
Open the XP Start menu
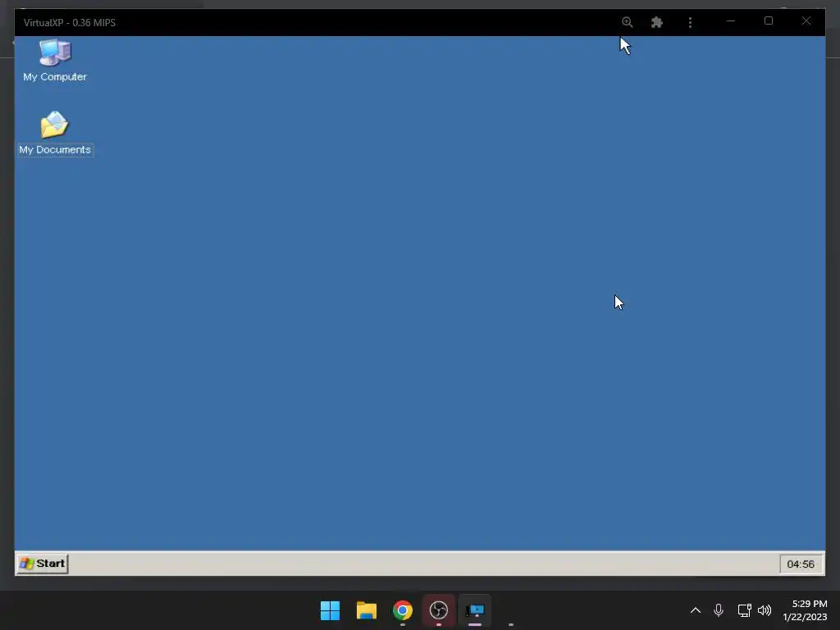pos(43,564)
